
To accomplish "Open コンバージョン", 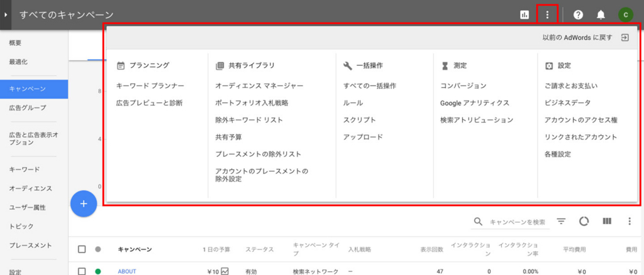I will pos(464,85).
